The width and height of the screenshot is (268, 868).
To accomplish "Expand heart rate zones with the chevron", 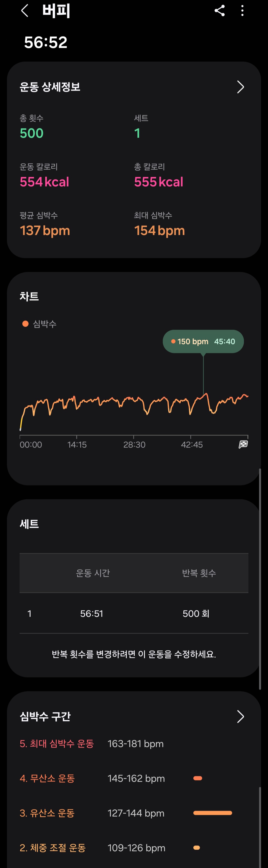I will point(240,716).
